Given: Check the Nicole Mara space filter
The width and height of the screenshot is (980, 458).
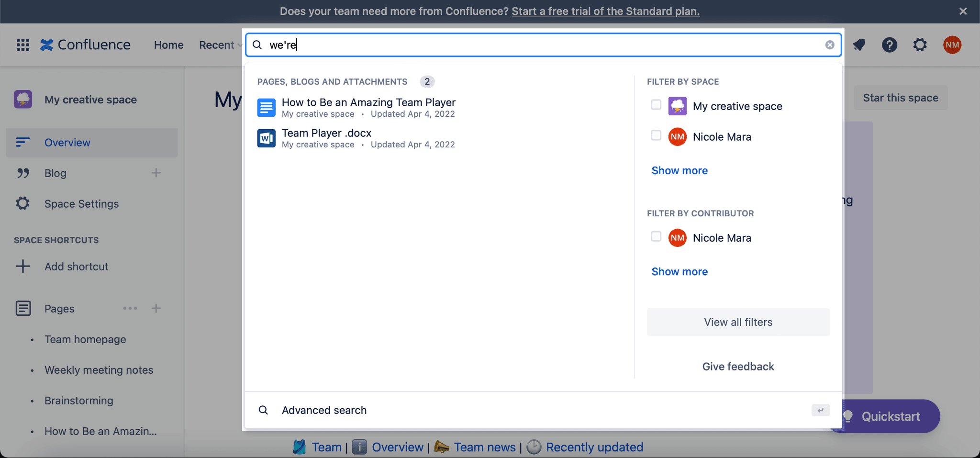Looking at the screenshot, I should pyautogui.click(x=656, y=135).
